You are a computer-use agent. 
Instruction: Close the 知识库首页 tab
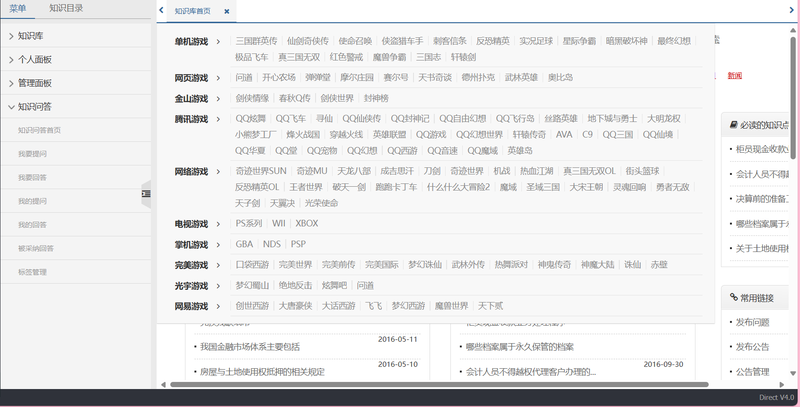pos(227,11)
